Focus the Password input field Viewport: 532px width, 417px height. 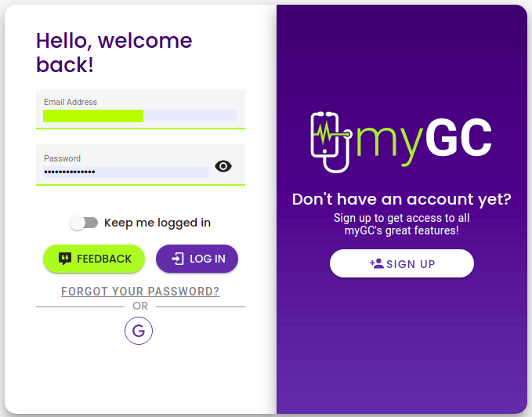click(125, 172)
